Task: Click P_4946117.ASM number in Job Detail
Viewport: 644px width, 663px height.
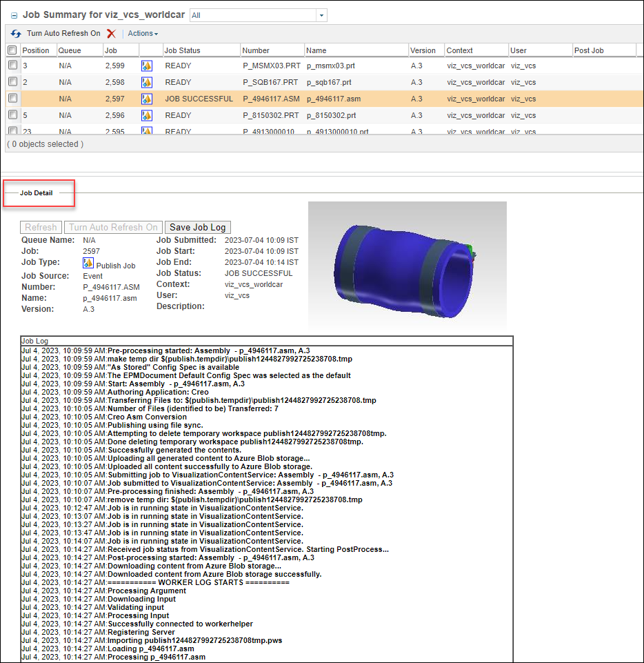Action: tap(111, 287)
